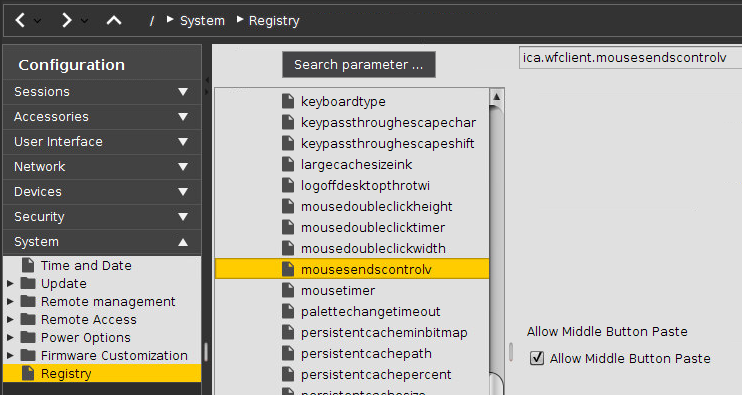Click the ica.wfclient.mousesendscontrolv path field
This screenshot has width=742, height=395.
tap(630, 58)
